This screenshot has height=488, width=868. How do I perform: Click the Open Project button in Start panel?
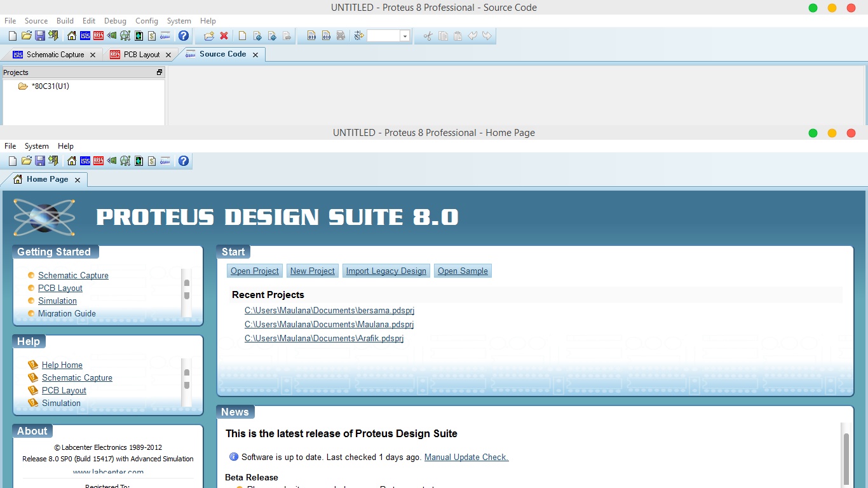(x=255, y=271)
